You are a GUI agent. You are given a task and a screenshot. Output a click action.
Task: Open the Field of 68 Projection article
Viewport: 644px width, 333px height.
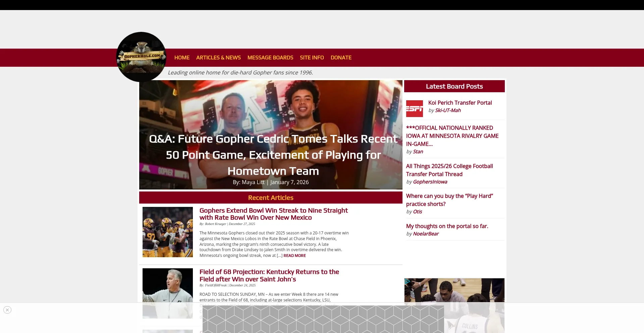coord(269,275)
